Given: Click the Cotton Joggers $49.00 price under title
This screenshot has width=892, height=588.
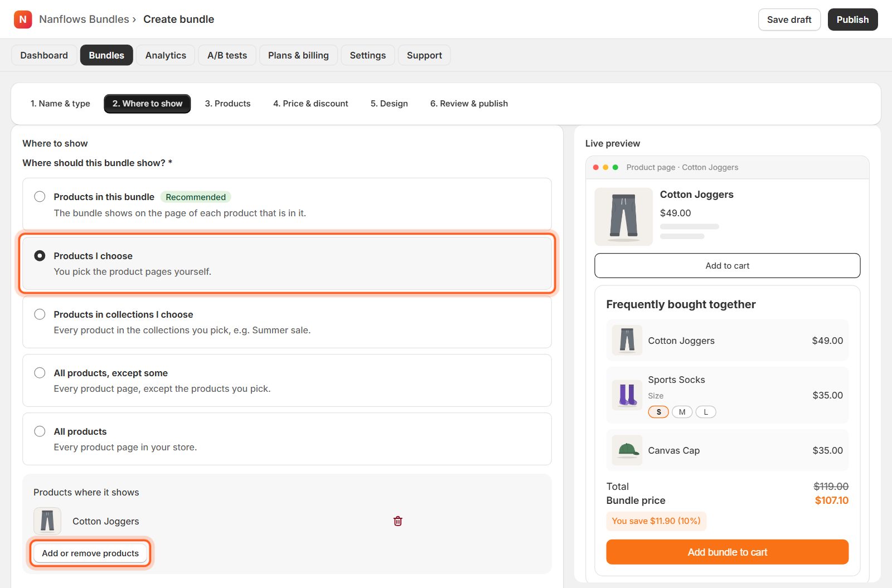Looking at the screenshot, I should point(675,213).
